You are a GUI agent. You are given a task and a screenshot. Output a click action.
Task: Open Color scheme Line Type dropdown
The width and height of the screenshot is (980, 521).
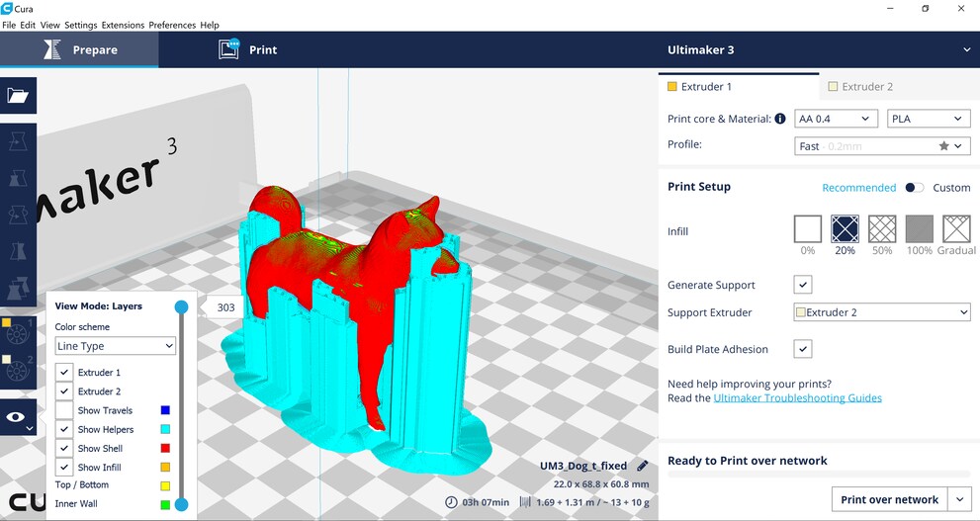[115, 345]
